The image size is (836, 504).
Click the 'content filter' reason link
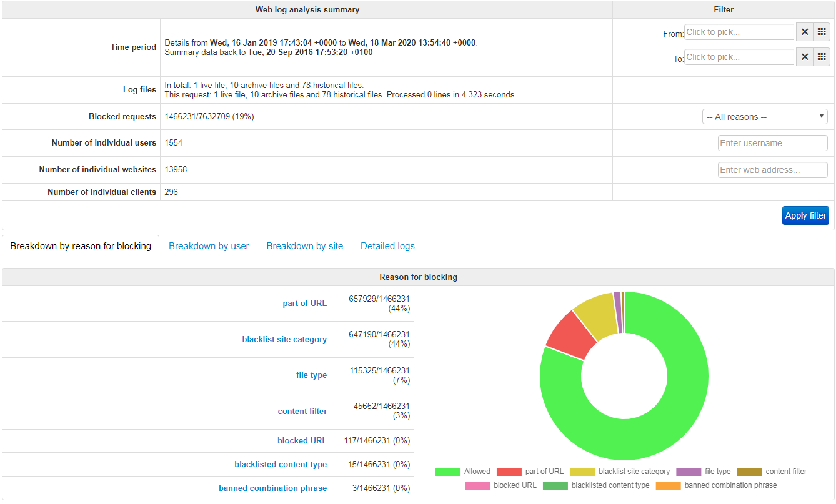(x=302, y=411)
